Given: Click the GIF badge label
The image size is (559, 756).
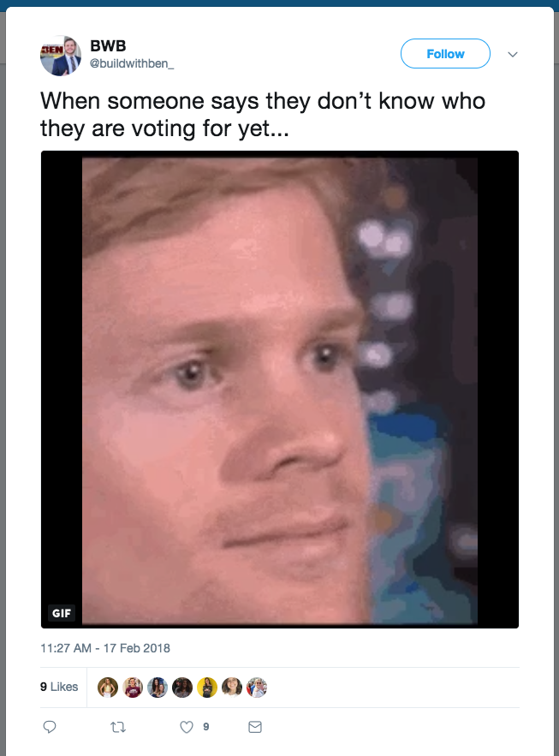Looking at the screenshot, I should point(62,613).
